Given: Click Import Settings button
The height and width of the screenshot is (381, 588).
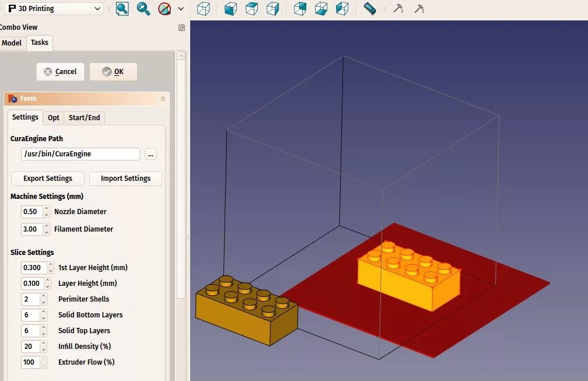Looking at the screenshot, I should point(125,179).
